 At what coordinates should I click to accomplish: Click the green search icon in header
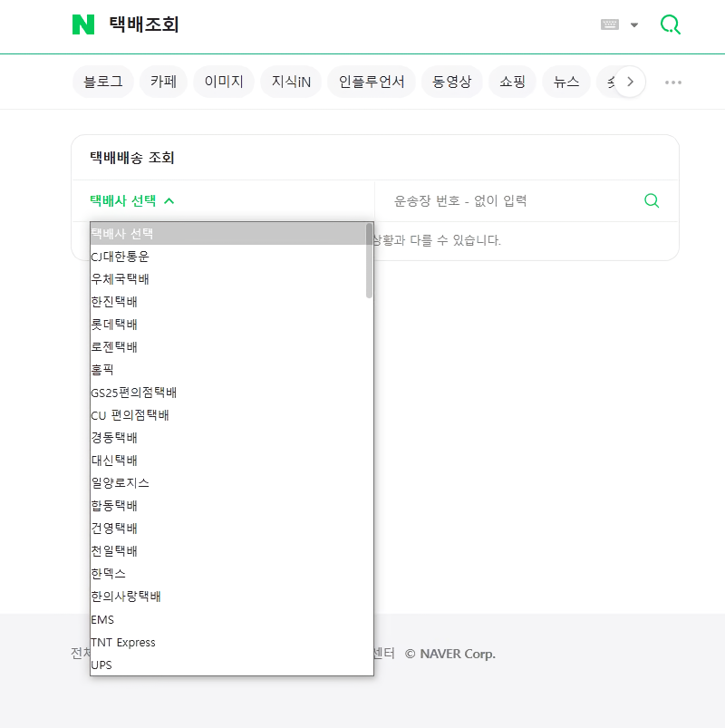(x=670, y=24)
